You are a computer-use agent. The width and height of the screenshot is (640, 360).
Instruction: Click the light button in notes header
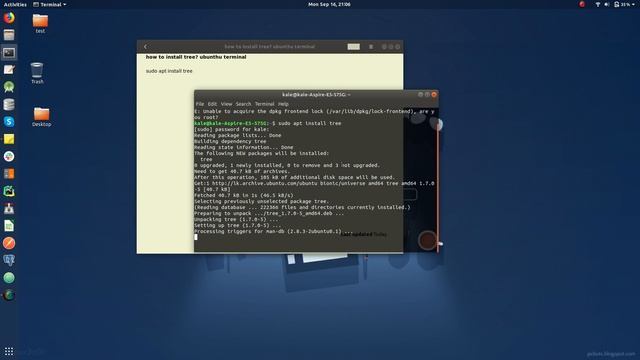pyautogui.click(x=353, y=47)
